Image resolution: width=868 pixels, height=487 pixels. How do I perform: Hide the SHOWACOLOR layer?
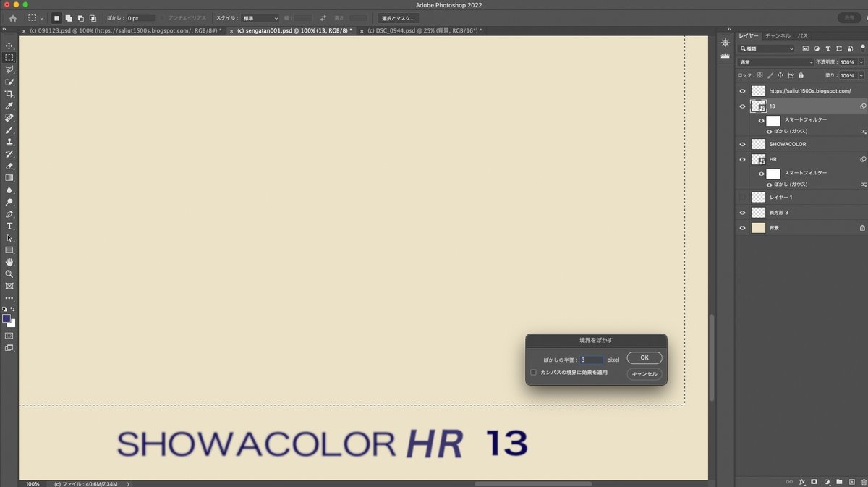tap(742, 144)
